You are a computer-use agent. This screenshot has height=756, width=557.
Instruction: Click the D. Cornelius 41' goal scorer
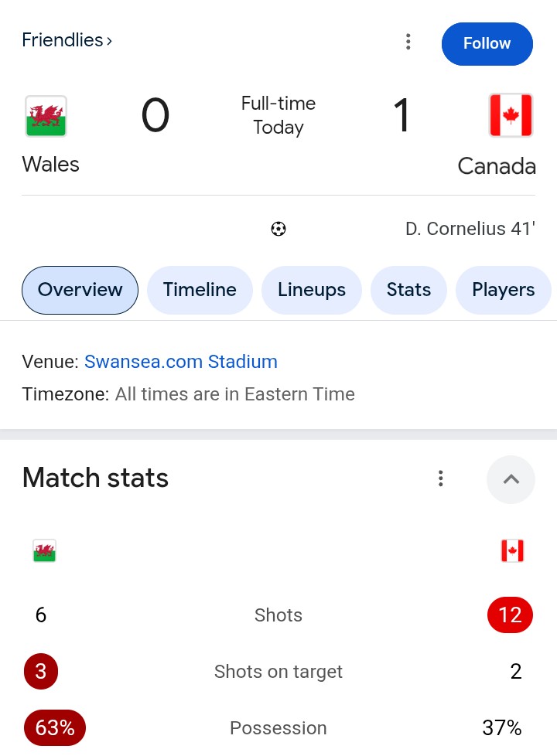470,229
